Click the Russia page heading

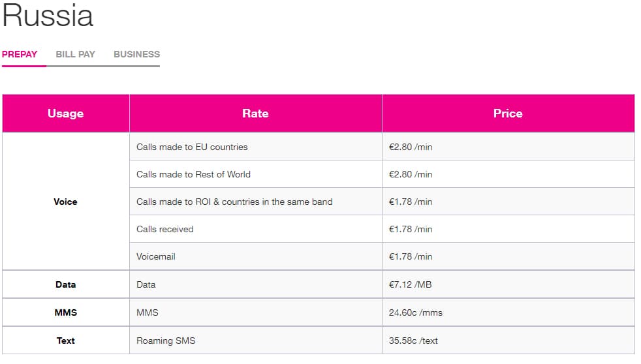[x=48, y=16]
